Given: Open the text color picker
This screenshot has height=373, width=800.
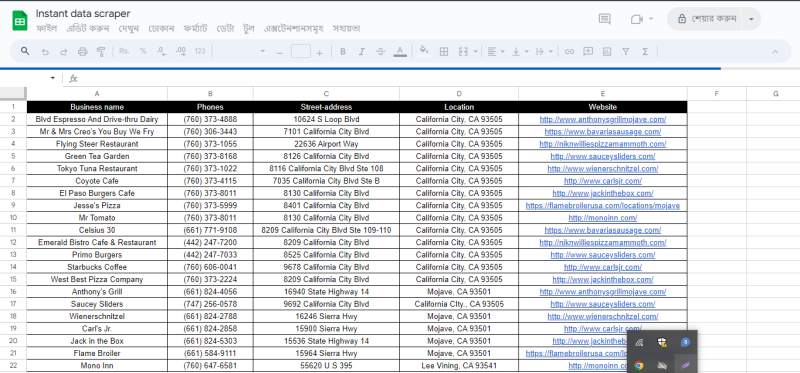Looking at the screenshot, I should pos(401,52).
